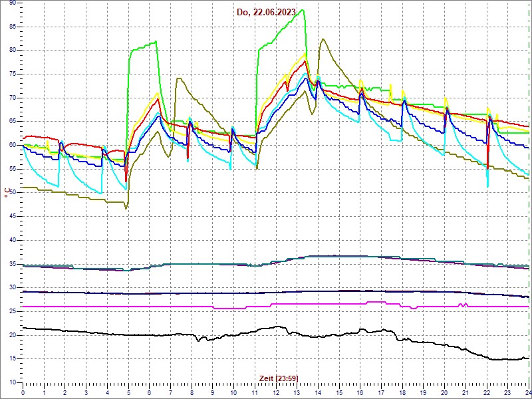Select the '25' temperature axis value

coord(13,311)
